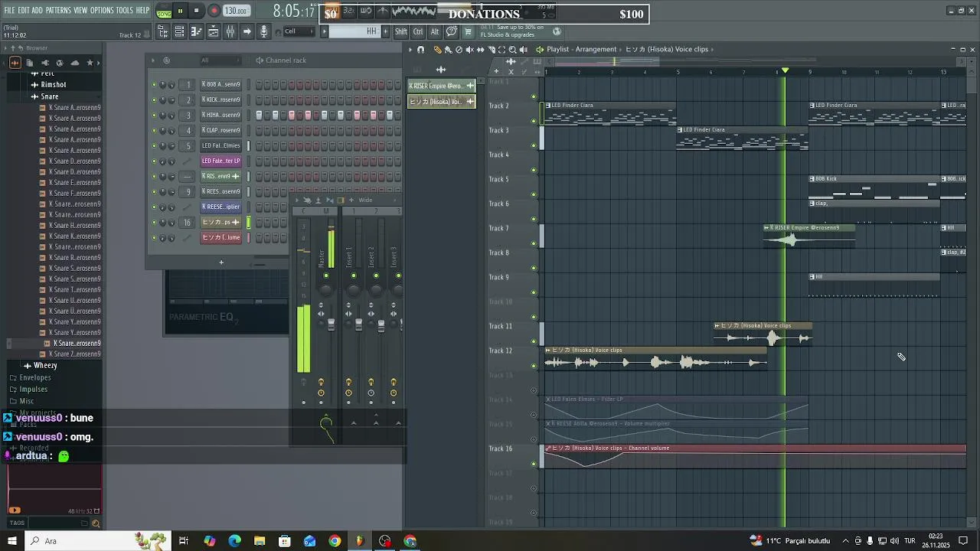Viewport: 980px width, 551px height.
Task: Mute Track 7 via its green dot
Action: coord(534,243)
